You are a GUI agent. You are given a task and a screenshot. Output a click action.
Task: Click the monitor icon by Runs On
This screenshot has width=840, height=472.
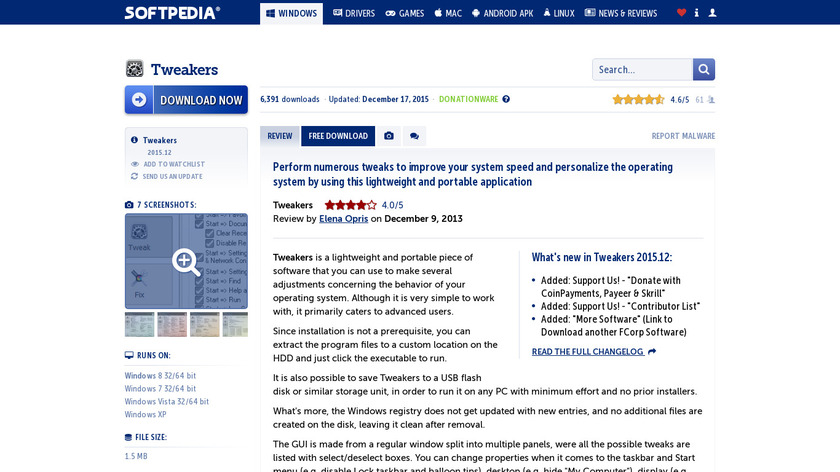click(x=129, y=355)
